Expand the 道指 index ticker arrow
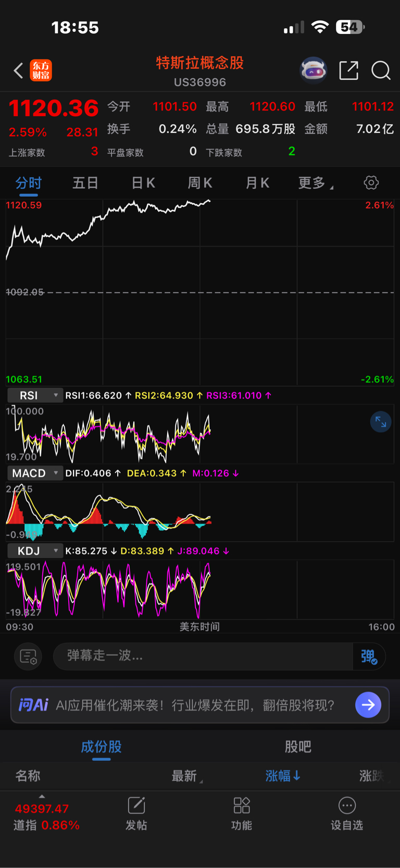Screen dimensions: 400x868 [42, 796]
